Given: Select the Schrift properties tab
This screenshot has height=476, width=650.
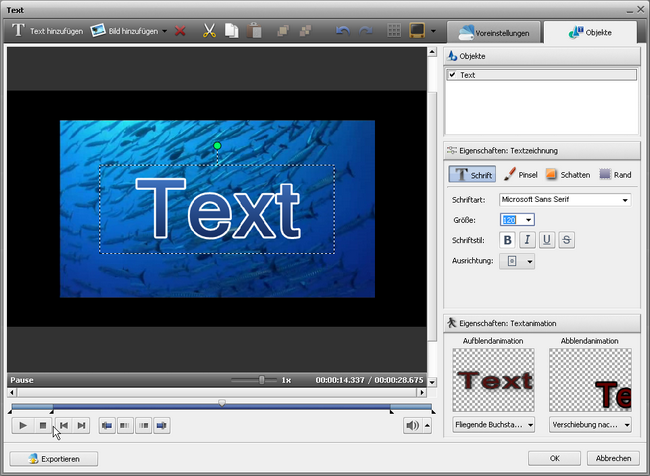Looking at the screenshot, I should (x=472, y=175).
